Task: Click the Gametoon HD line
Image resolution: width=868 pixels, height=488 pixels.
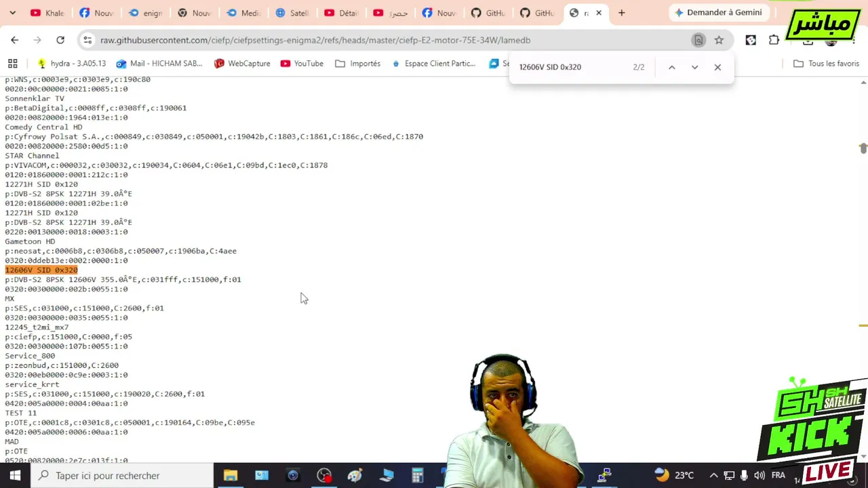Action: pyautogui.click(x=30, y=241)
